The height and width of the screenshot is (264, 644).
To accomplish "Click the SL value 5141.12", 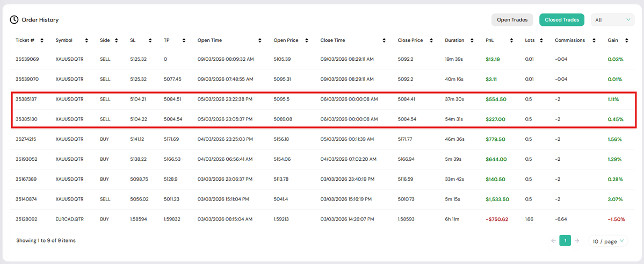I will (137, 139).
